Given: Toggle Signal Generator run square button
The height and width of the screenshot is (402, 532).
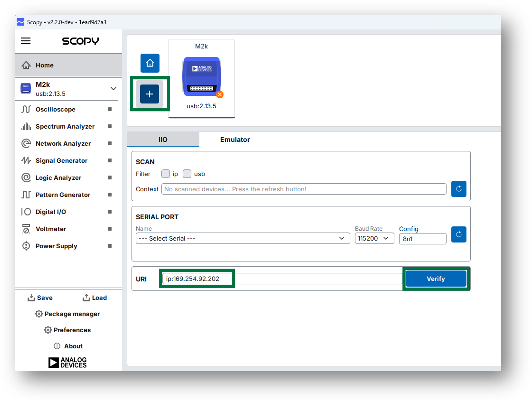Looking at the screenshot, I should click(x=110, y=161).
